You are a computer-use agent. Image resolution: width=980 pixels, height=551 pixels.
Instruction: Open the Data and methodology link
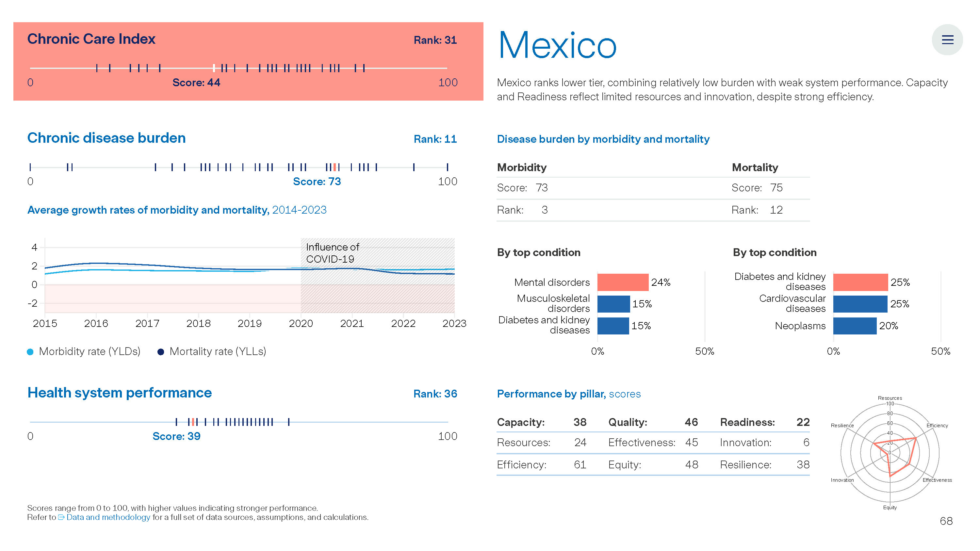(108, 517)
